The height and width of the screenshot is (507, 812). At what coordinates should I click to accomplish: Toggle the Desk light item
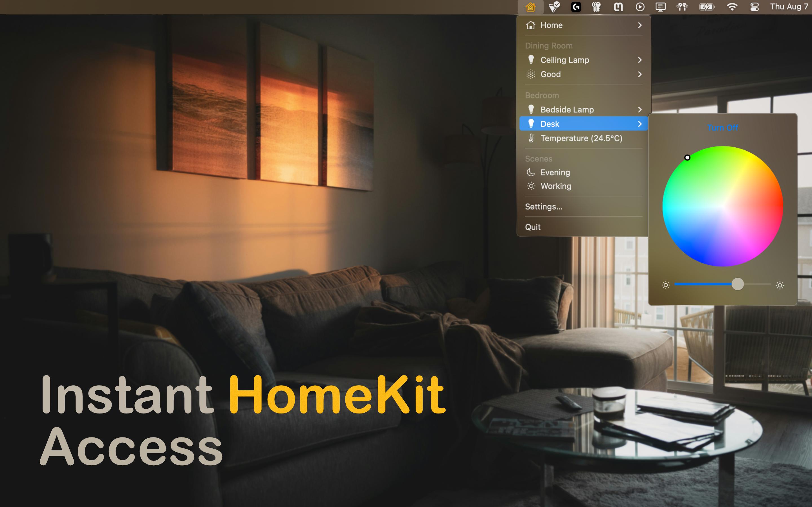(x=550, y=124)
